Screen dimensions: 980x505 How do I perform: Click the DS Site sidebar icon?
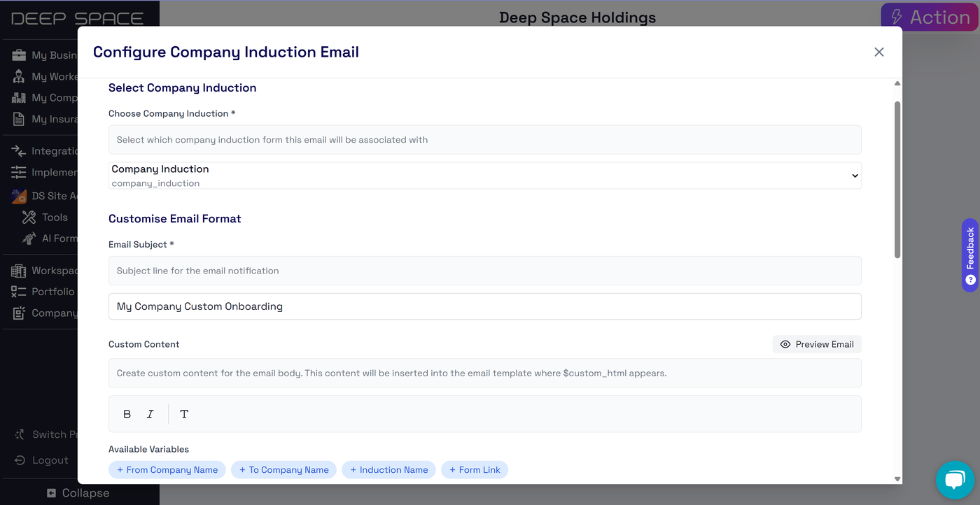click(19, 196)
